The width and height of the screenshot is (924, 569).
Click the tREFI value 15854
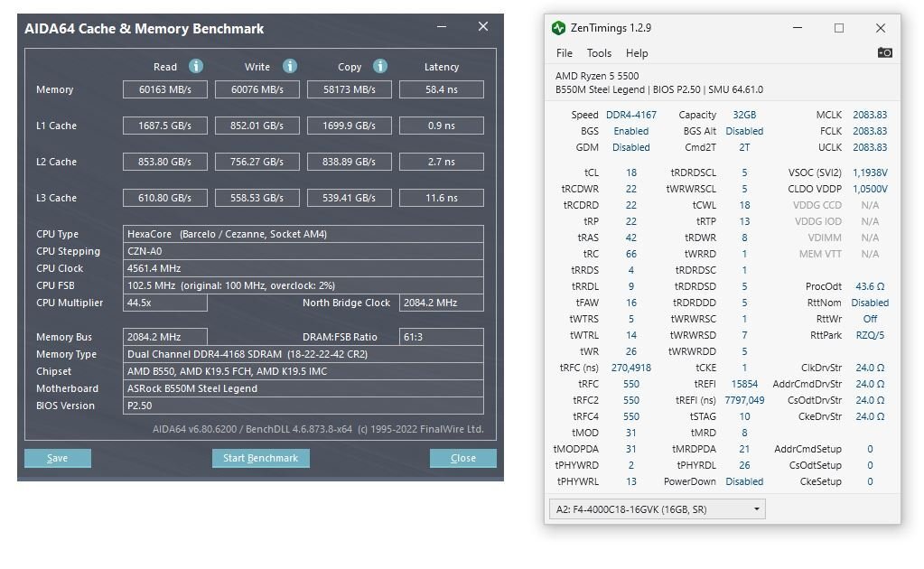click(x=744, y=384)
